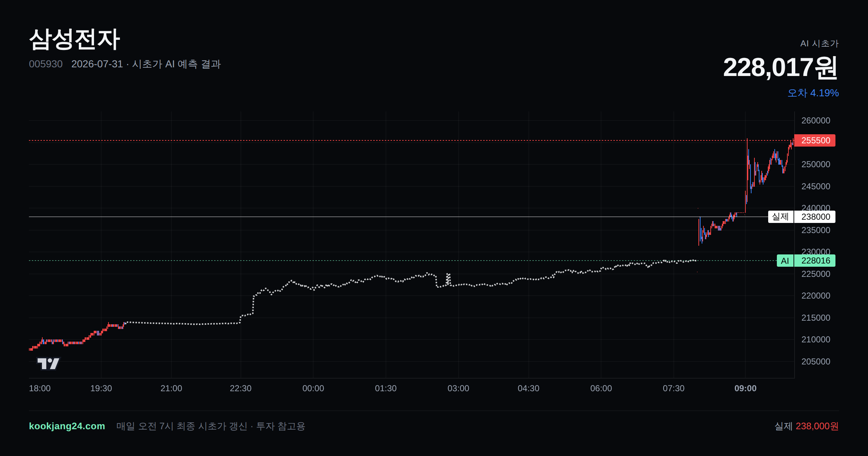Click the 225000 price axis label
Screen dimensions: 868x456
click(x=816, y=274)
